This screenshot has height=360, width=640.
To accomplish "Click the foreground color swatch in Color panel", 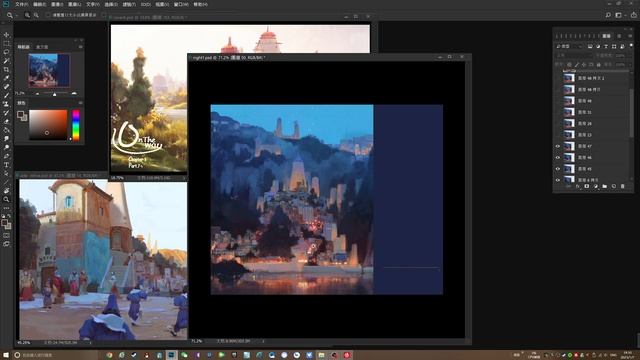I will point(21,115).
